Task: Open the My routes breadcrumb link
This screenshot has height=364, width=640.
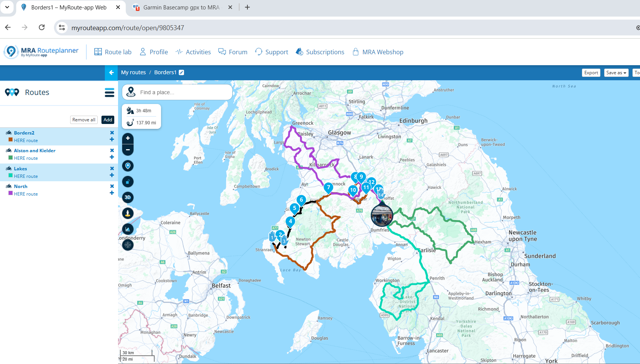Action: pos(133,72)
